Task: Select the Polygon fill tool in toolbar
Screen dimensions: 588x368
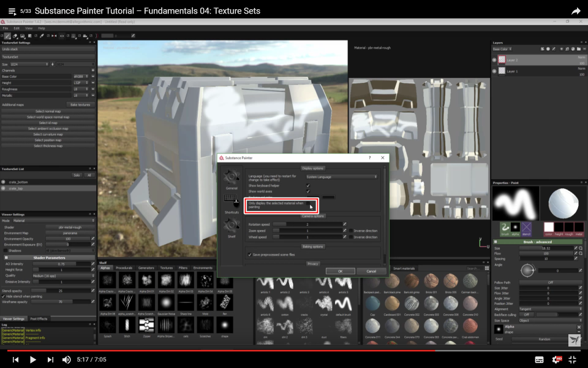Action: coord(29,36)
